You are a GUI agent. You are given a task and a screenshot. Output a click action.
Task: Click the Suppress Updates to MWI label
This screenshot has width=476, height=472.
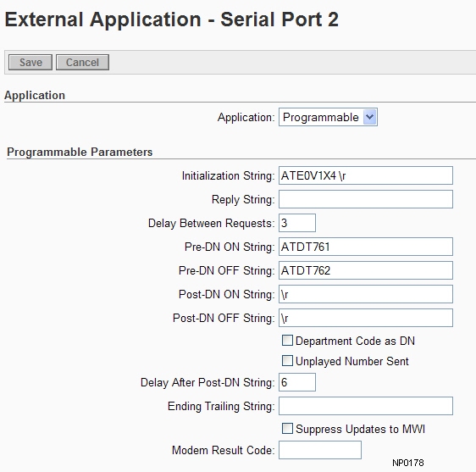pyautogui.click(x=360, y=429)
